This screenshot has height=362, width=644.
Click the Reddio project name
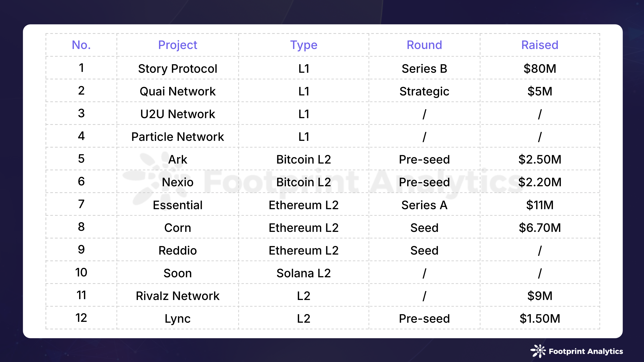point(178,251)
